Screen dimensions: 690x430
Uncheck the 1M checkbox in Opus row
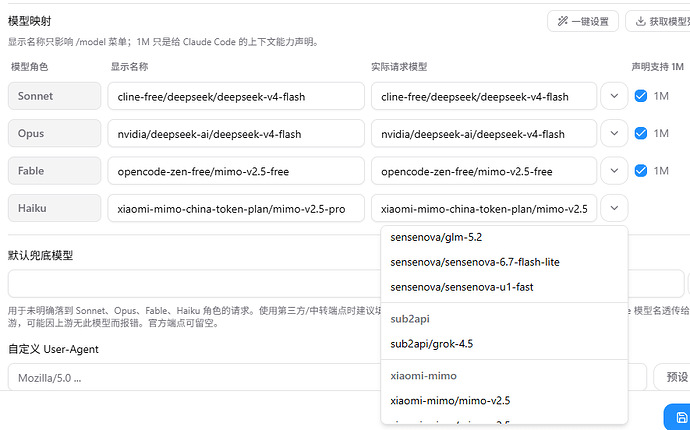coord(641,133)
